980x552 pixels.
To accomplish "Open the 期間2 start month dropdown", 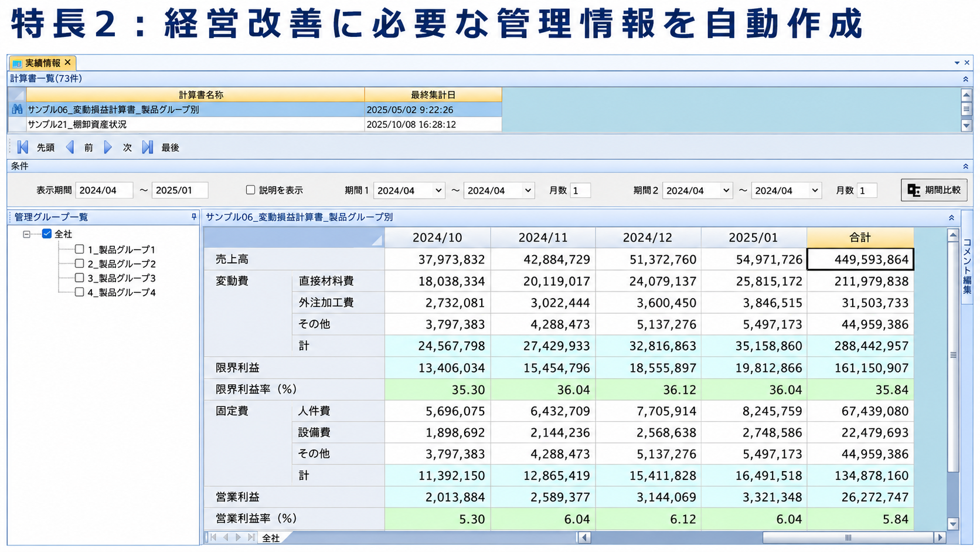I will click(726, 190).
